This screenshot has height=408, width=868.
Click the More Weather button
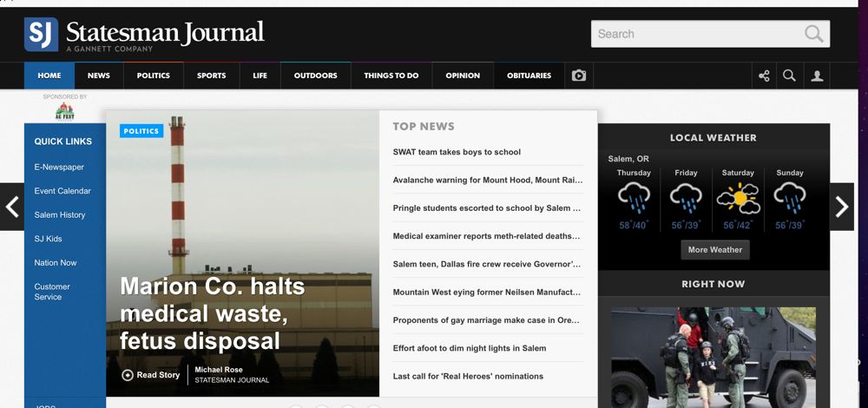714,250
